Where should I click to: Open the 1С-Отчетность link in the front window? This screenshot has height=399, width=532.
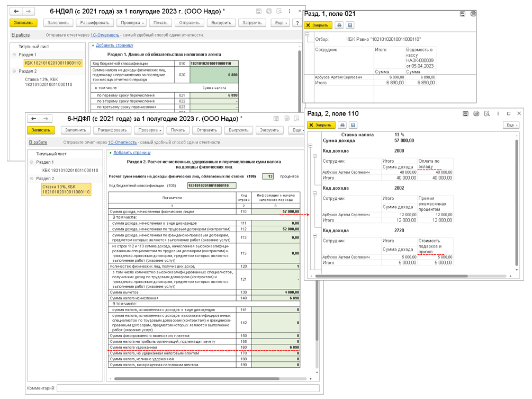click(x=122, y=143)
